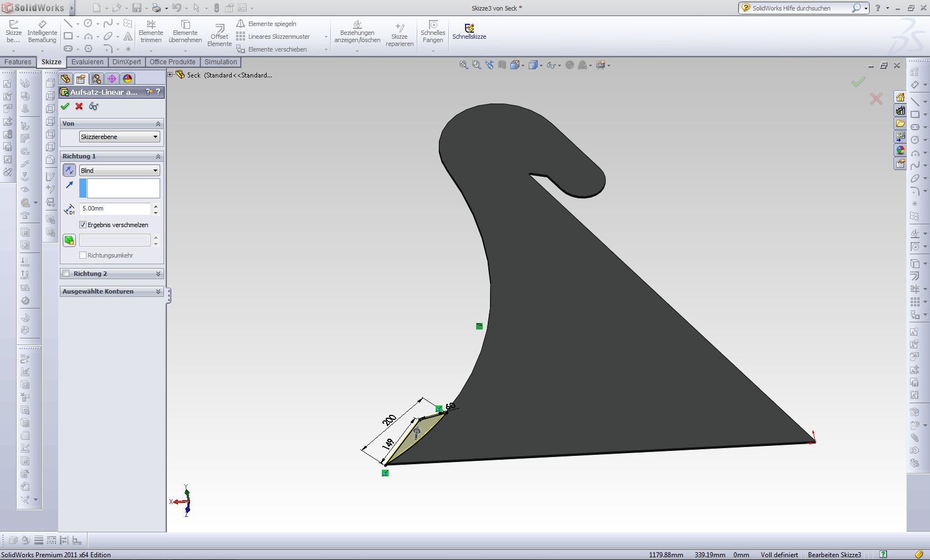The height and width of the screenshot is (560, 930).
Task: Click Lineares Skizzenmuster tool
Action: [x=273, y=37]
